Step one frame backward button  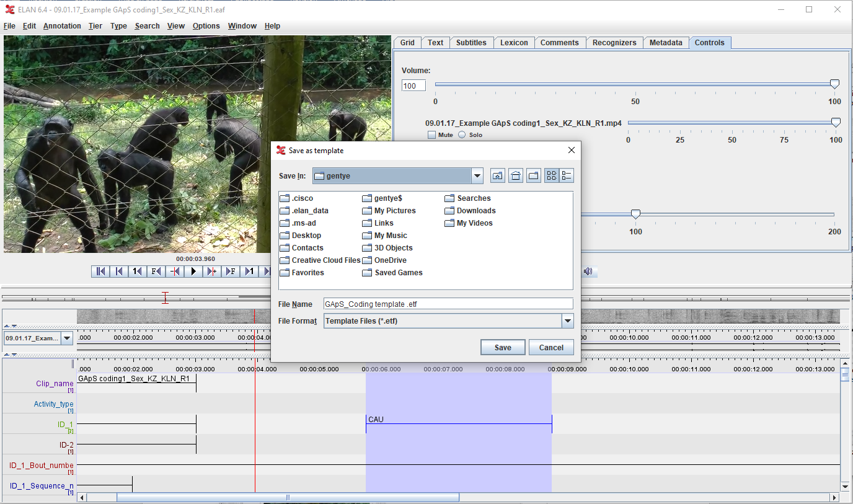156,272
